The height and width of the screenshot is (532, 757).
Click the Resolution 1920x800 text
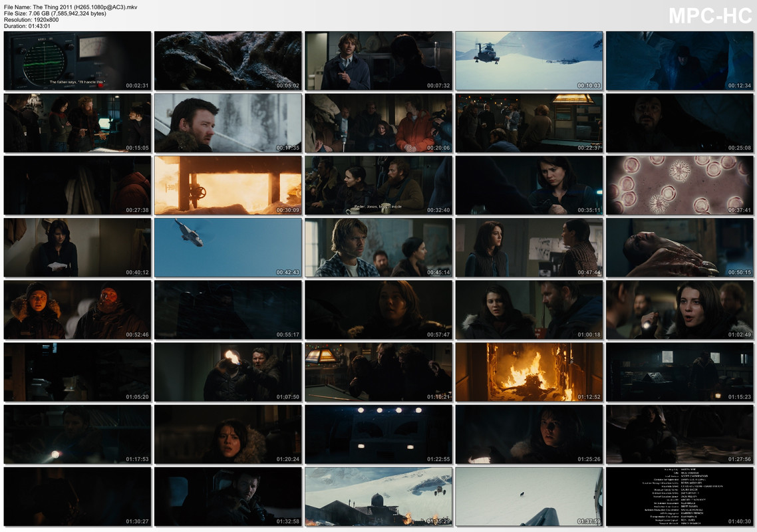(x=31, y=20)
